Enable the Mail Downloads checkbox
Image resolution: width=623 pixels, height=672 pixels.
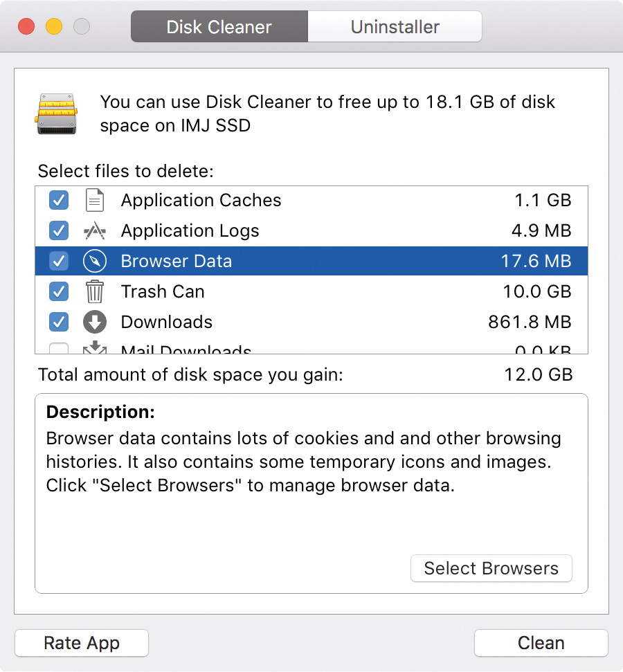pos(59,348)
